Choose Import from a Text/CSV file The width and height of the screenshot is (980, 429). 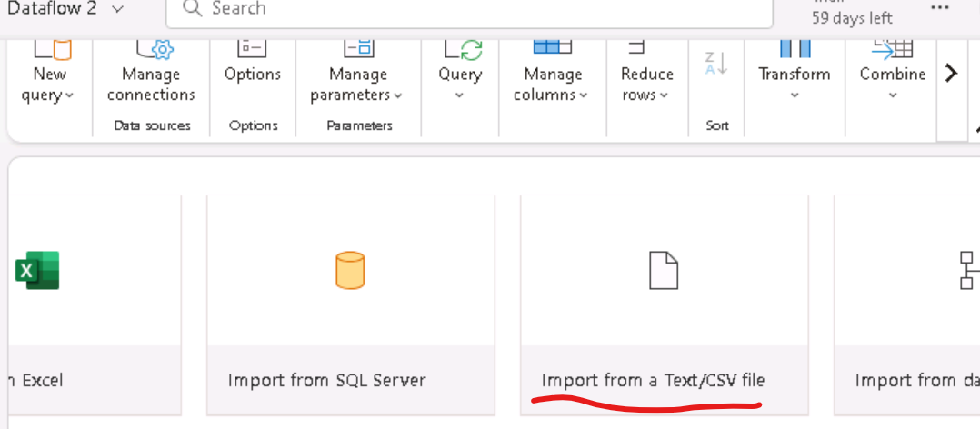pos(665,305)
